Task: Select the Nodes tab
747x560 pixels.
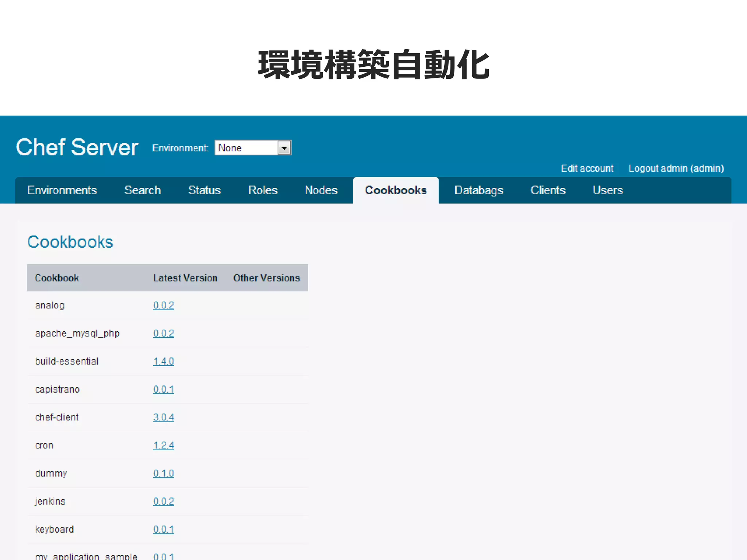Action: pos(321,190)
